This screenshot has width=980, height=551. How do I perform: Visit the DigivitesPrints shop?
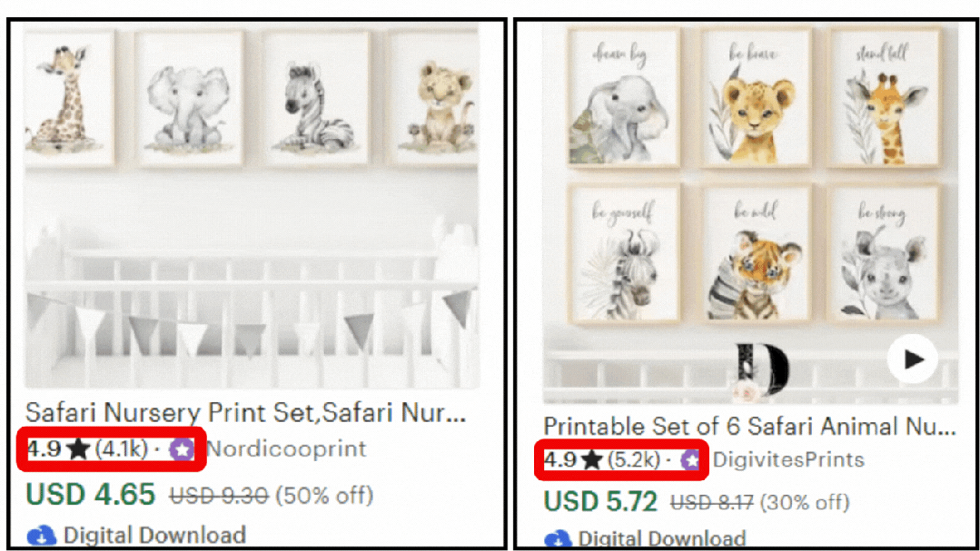(x=788, y=460)
